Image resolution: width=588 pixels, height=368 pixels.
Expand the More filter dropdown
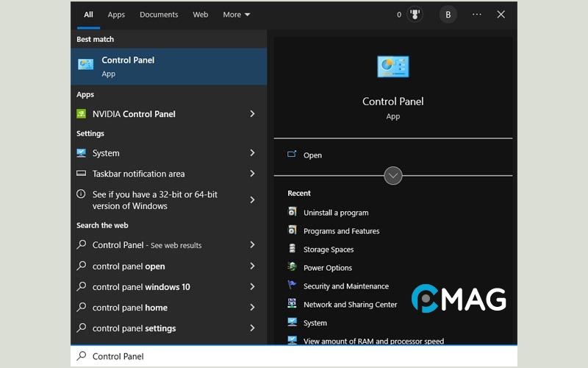coord(237,15)
